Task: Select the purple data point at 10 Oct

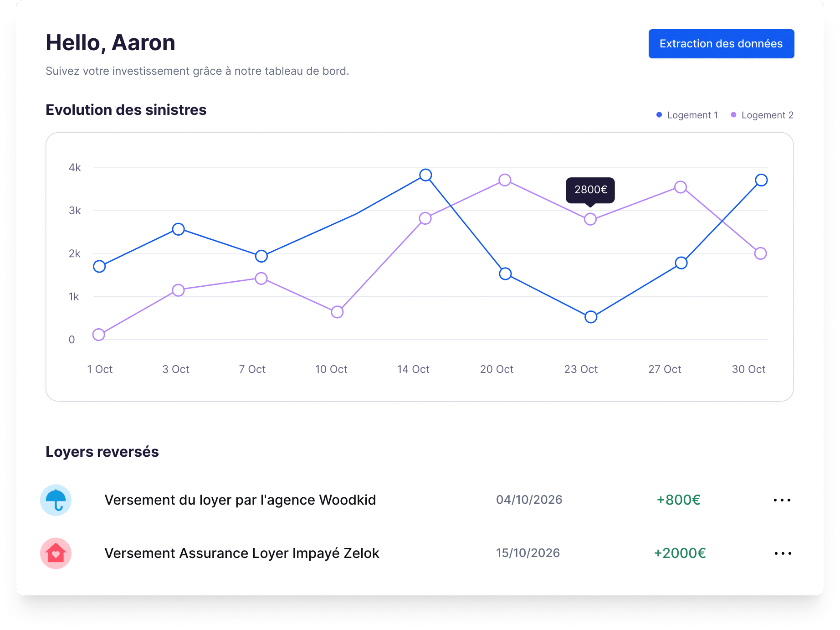Action: tap(337, 312)
